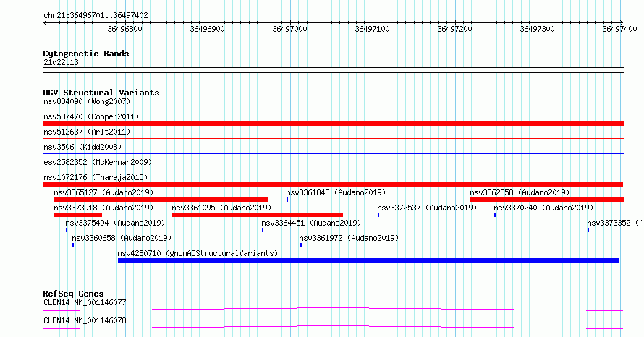Click the chr21:36496701..36497402 region label
This screenshot has width=644, height=337.
96,16
